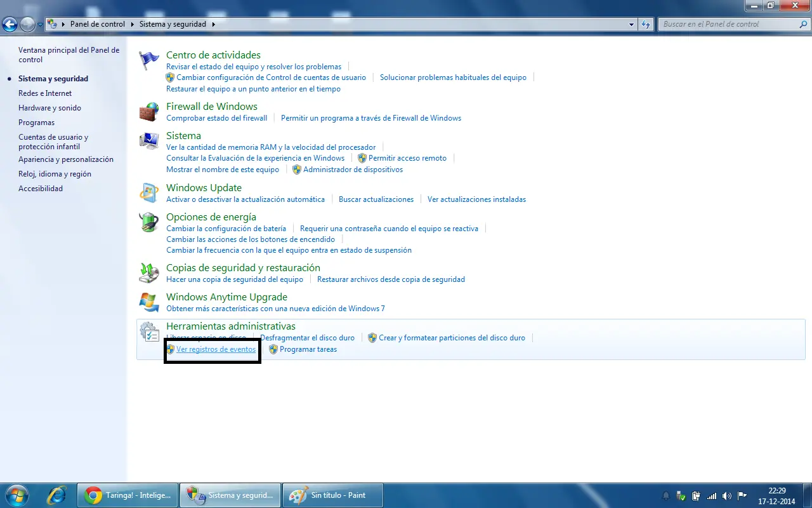
Task: Click the Forward arrow navigation button
Action: pos(27,24)
